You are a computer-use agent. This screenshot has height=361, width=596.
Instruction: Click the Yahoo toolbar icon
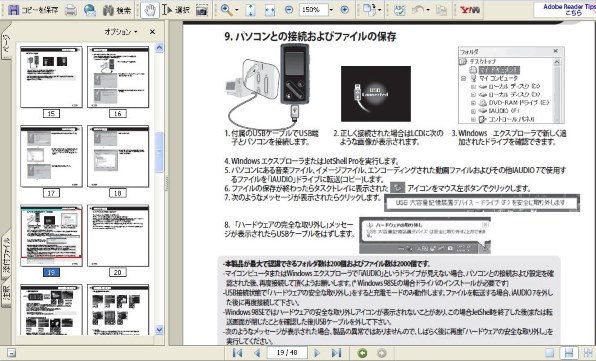470,10
